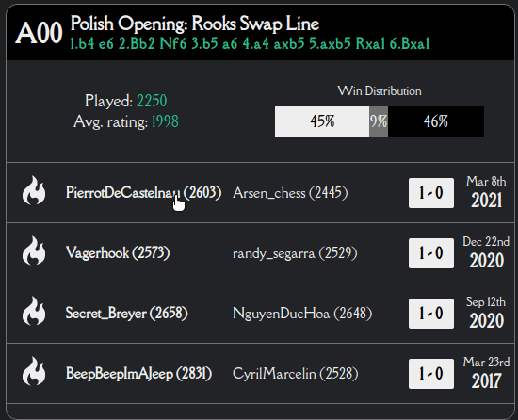This screenshot has height=420, width=518.
Task: Click flame icon next to Vagerhook
Action: coord(34,250)
